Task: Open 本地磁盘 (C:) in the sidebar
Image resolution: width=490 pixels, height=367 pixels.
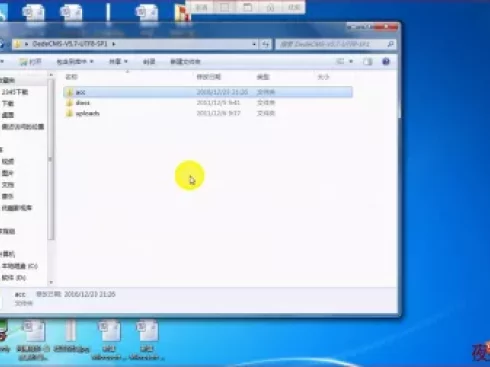Action: (x=20, y=266)
